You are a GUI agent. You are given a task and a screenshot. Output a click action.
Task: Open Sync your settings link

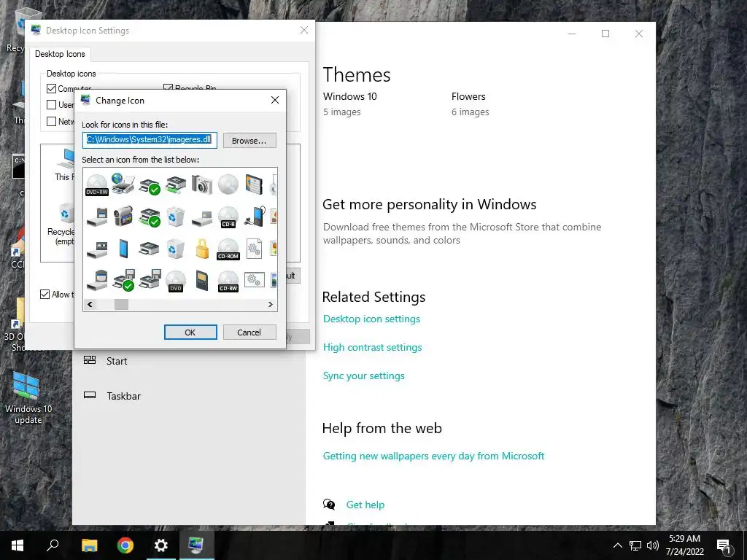point(364,376)
